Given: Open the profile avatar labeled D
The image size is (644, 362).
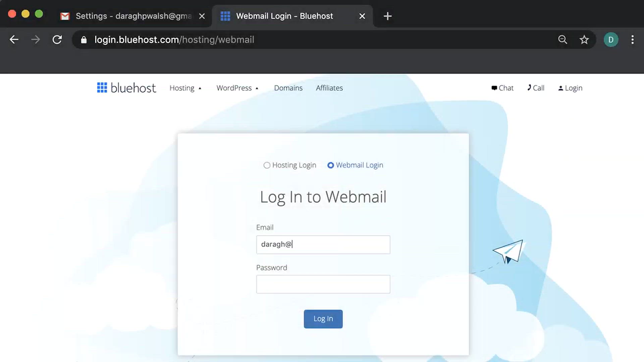Looking at the screenshot, I should (x=611, y=40).
